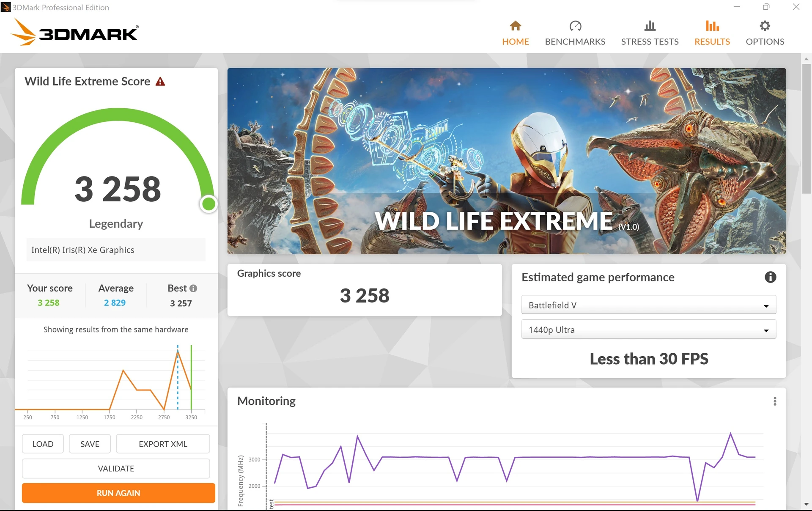Image resolution: width=812 pixels, height=511 pixels.
Task: Click the green score gauge end marker
Action: pos(208,204)
